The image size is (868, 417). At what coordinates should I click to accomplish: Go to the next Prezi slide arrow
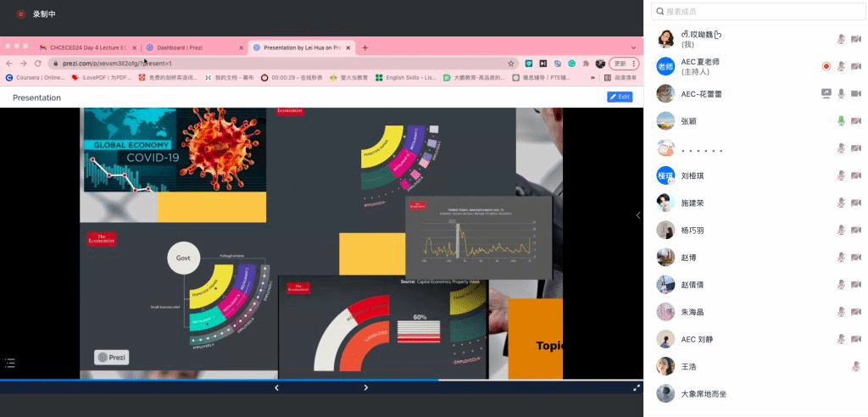tap(365, 387)
